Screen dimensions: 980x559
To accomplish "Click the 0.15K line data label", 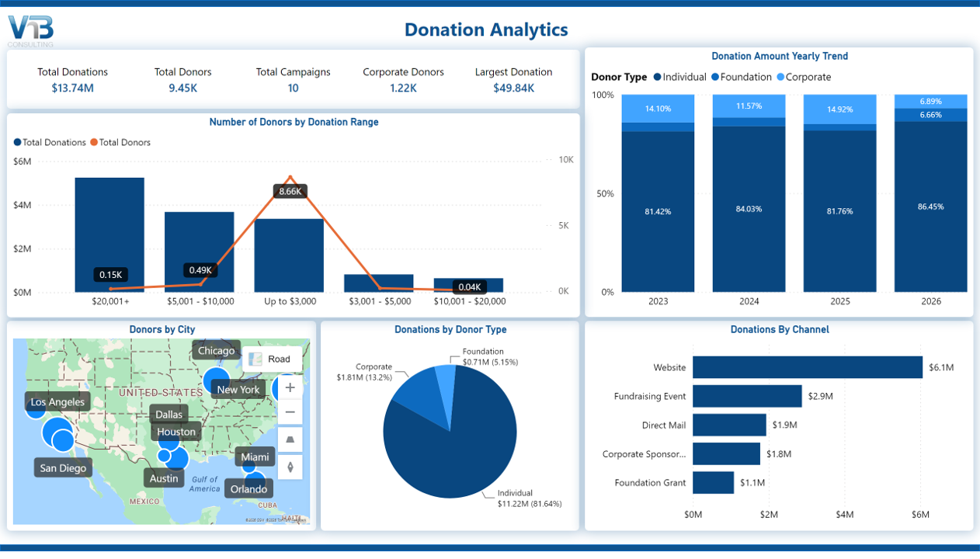I will [x=110, y=275].
